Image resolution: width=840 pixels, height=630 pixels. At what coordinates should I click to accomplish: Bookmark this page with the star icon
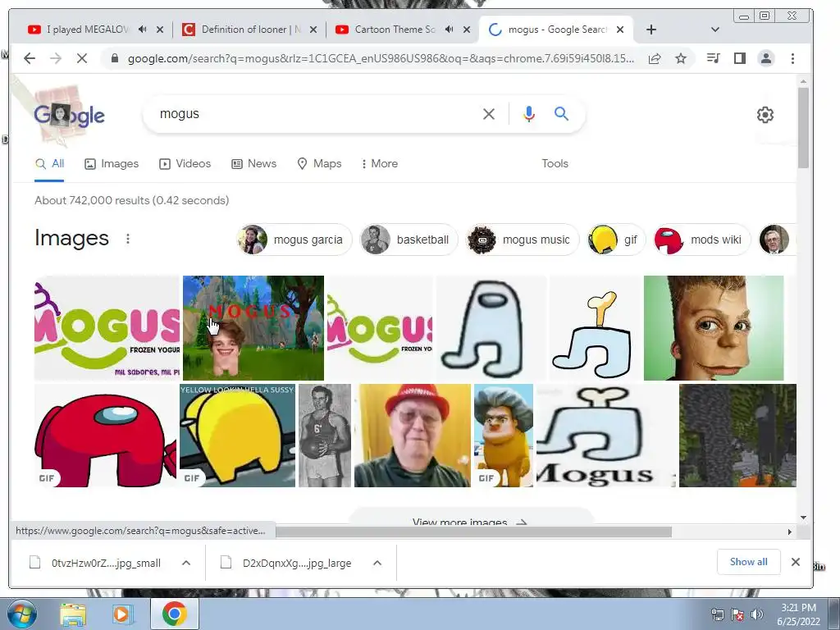(x=680, y=58)
